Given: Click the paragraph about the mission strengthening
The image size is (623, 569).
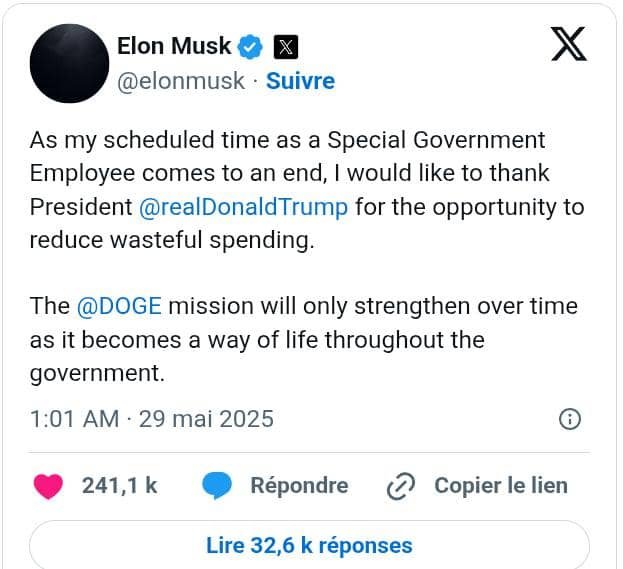Looking at the screenshot, I should [300, 339].
